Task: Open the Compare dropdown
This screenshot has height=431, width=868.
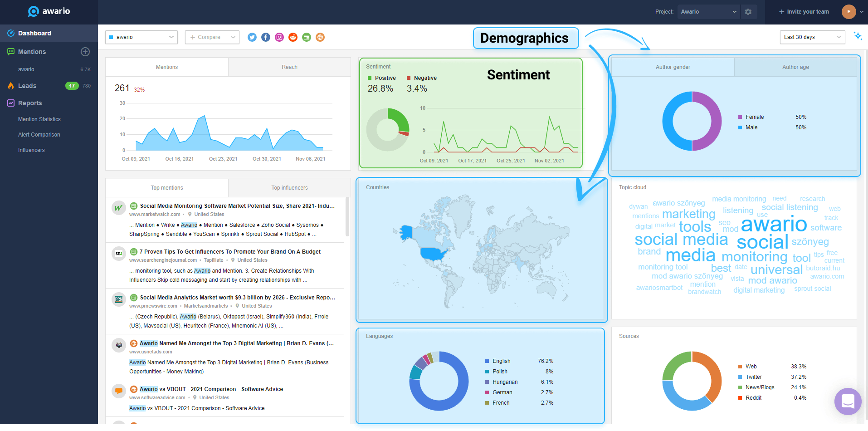Action: (x=212, y=37)
